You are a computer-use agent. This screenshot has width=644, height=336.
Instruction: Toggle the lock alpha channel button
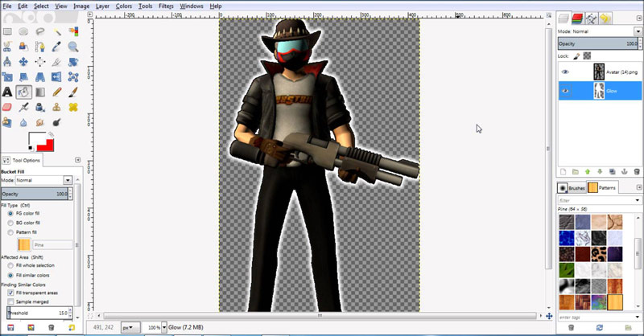(x=588, y=55)
